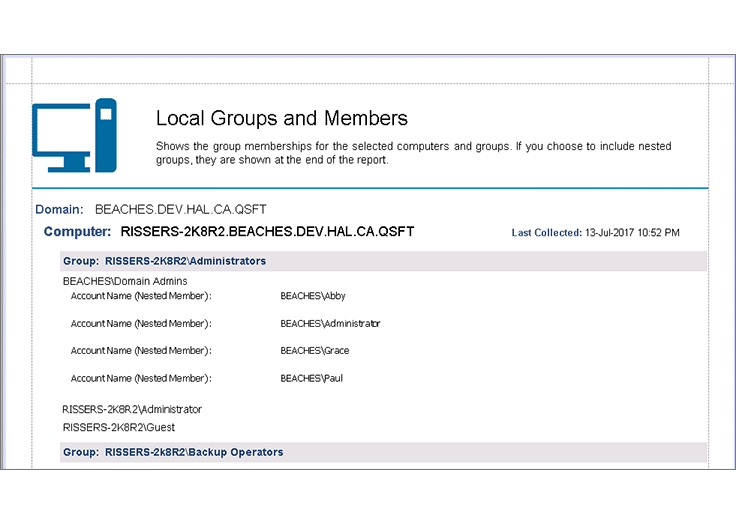Screen dimensions: 736x523
Task: Click the 'Domain:' label
Action: point(59,209)
